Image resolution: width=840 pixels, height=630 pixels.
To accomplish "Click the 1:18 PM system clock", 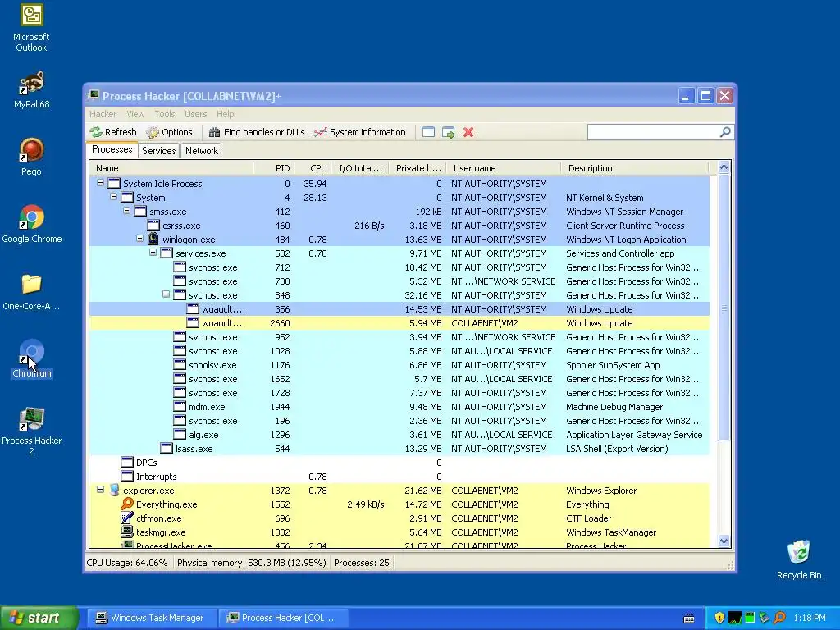I will coord(810,618).
